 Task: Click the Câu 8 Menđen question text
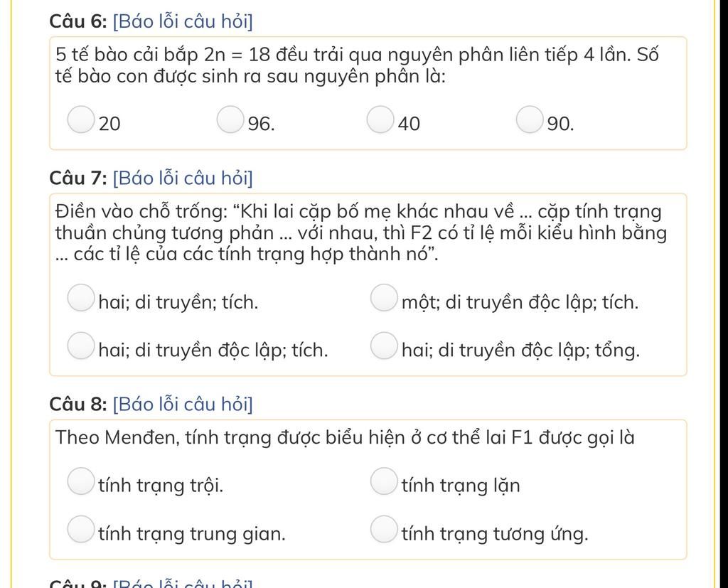[x=345, y=438]
